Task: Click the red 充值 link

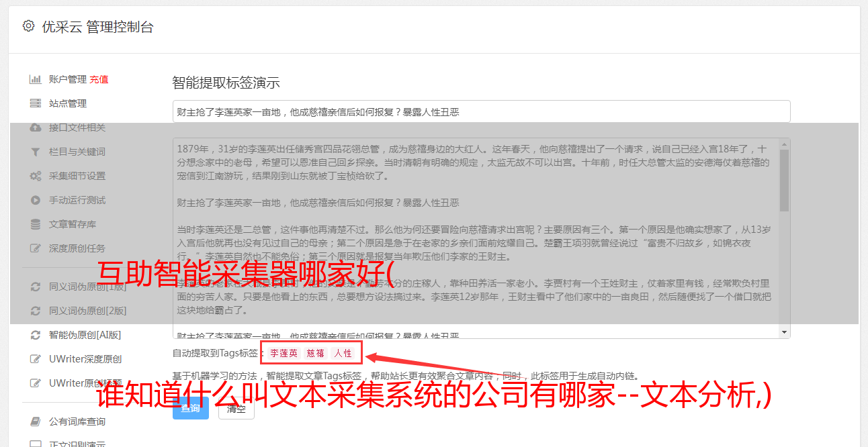Action: click(99, 79)
